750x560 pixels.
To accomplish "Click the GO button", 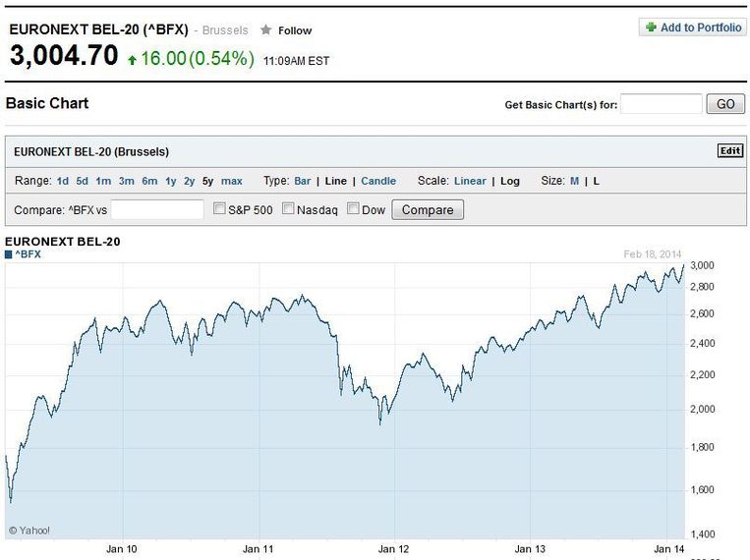I will pos(725,104).
